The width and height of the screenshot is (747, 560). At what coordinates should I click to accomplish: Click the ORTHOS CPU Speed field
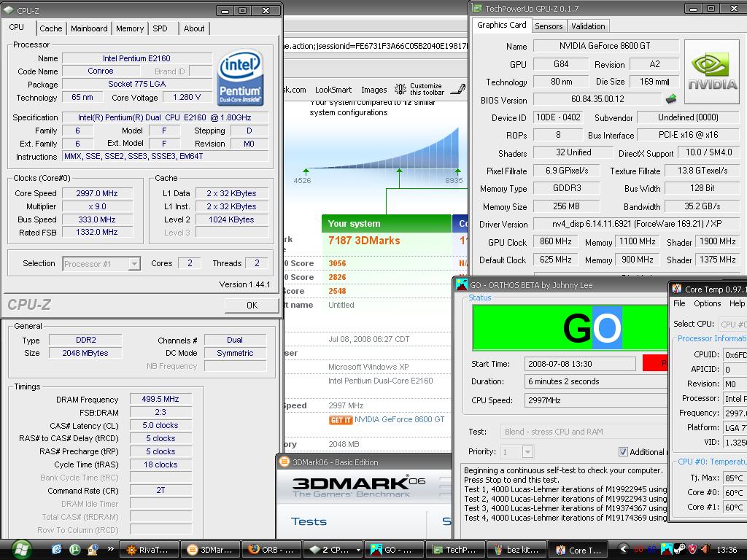coord(596,400)
